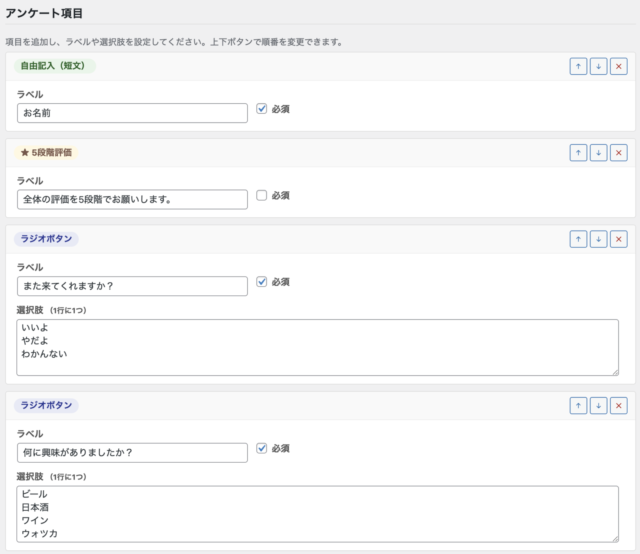Move the お名前 item down
Viewport: 640px width, 554px height.
click(x=598, y=66)
